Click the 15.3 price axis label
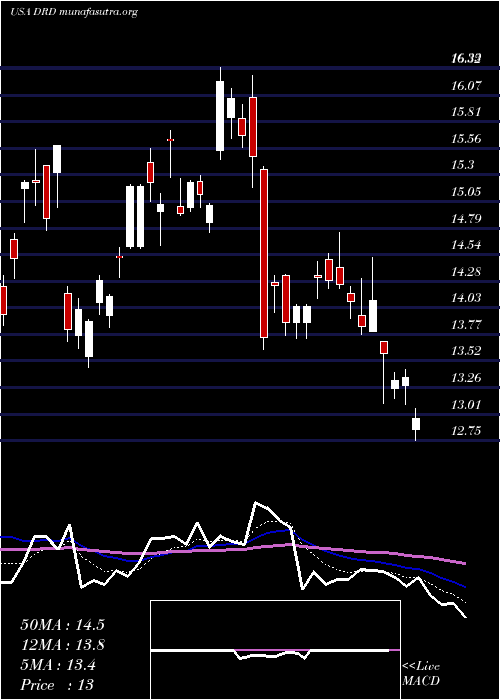The width and height of the screenshot is (500, 700). coord(463,165)
